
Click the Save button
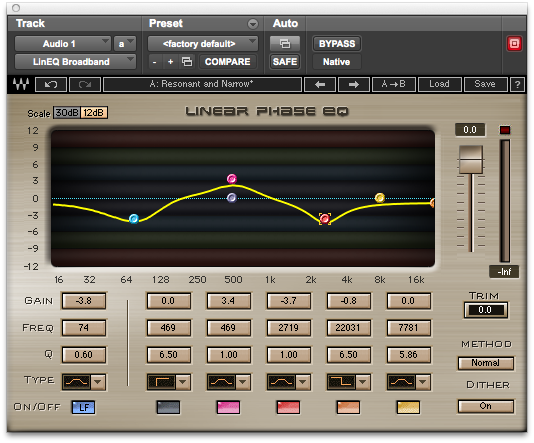tap(485, 84)
